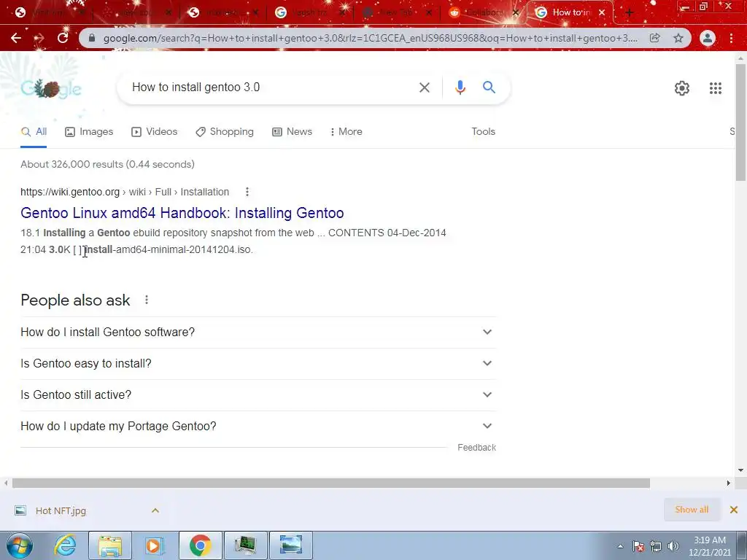Click the padlock site info icon
The image size is (747, 560).
[x=92, y=38]
